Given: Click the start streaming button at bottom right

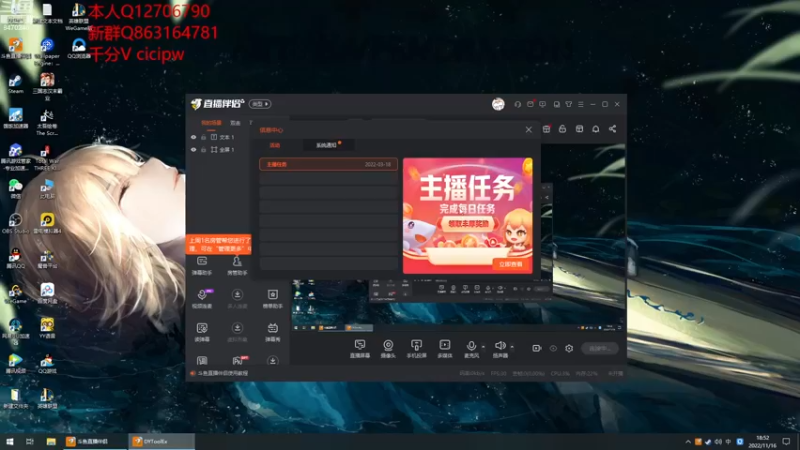Looking at the screenshot, I should click(x=600, y=348).
